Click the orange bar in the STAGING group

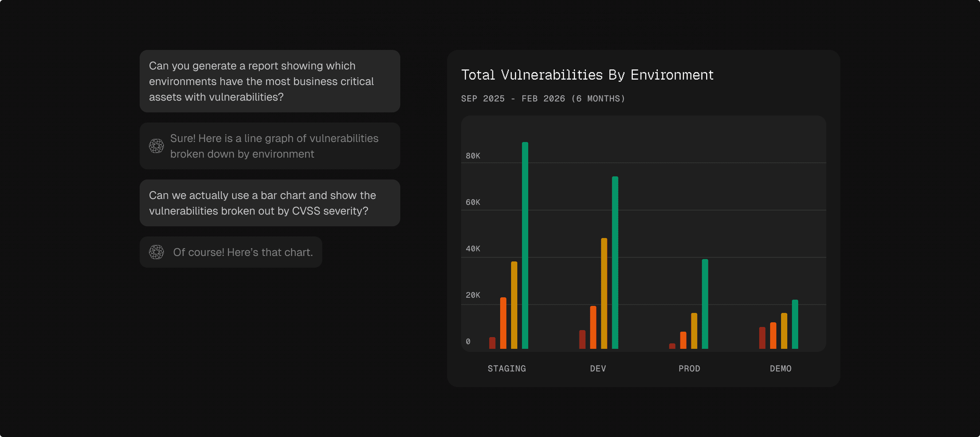(503, 323)
